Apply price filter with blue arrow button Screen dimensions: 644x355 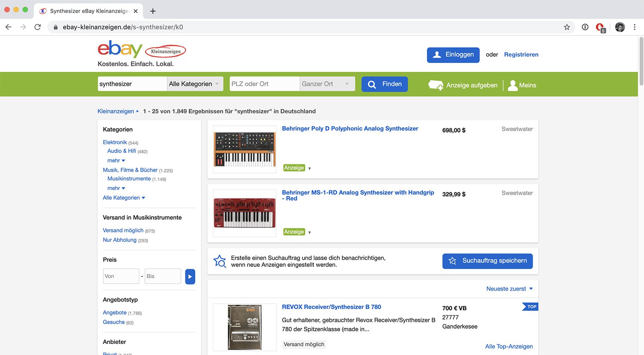(x=190, y=276)
